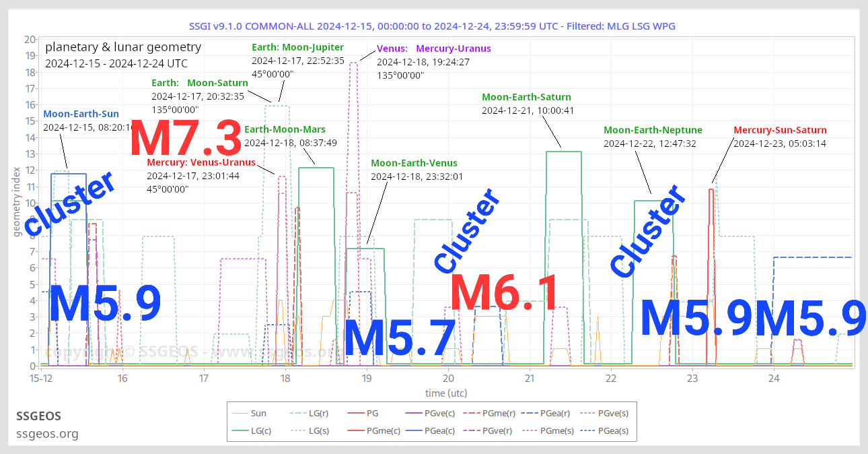
Task: Toggle the PGve(s) dotted series
Action: click(613, 413)
